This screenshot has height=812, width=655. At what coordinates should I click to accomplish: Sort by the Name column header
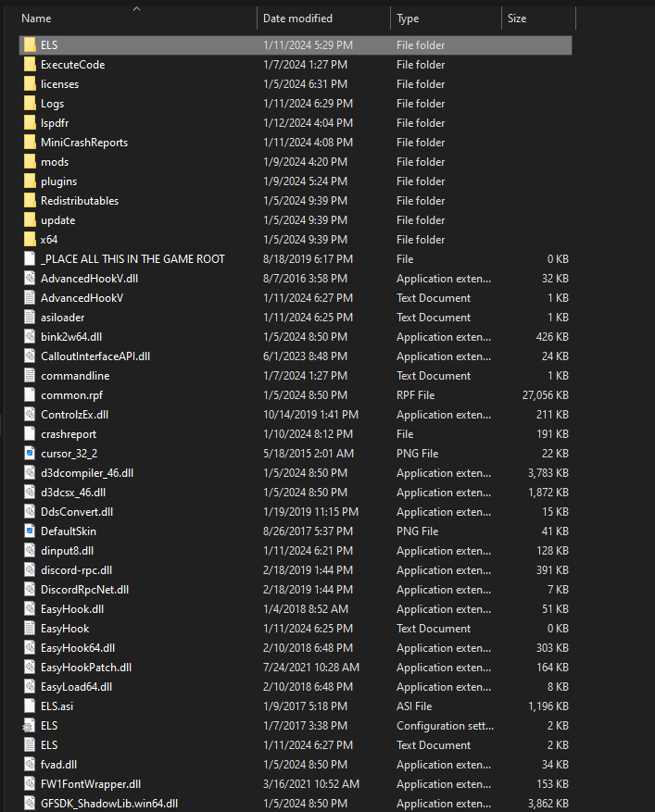36,19
